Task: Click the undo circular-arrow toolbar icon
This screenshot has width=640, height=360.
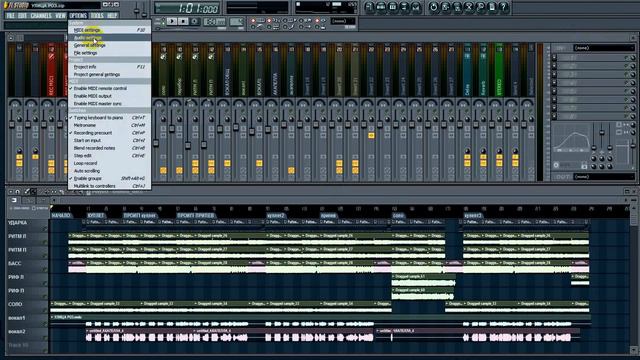Action: pyautogui.click(x=433, y=7)
